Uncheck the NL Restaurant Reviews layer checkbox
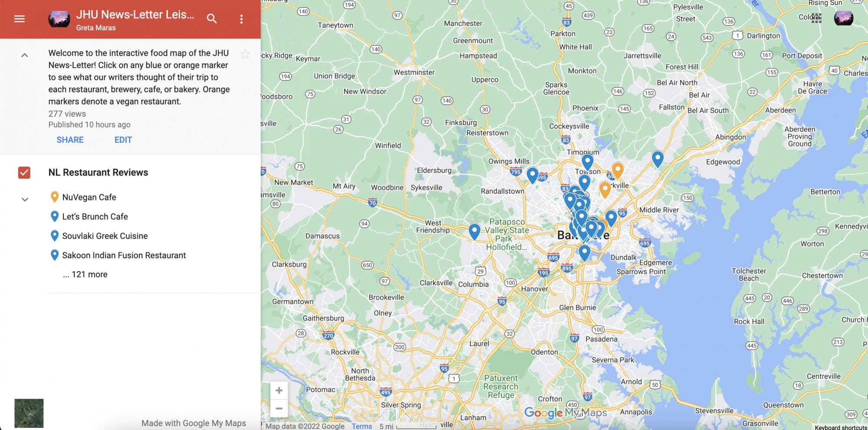Screen dimensions: 868x430 pyautogui.click(x=24, y=173)
